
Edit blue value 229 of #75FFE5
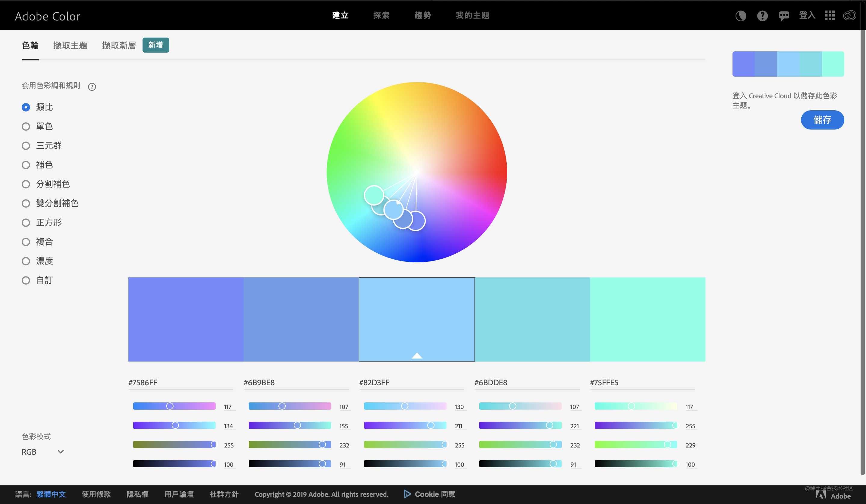coord(690,445)
